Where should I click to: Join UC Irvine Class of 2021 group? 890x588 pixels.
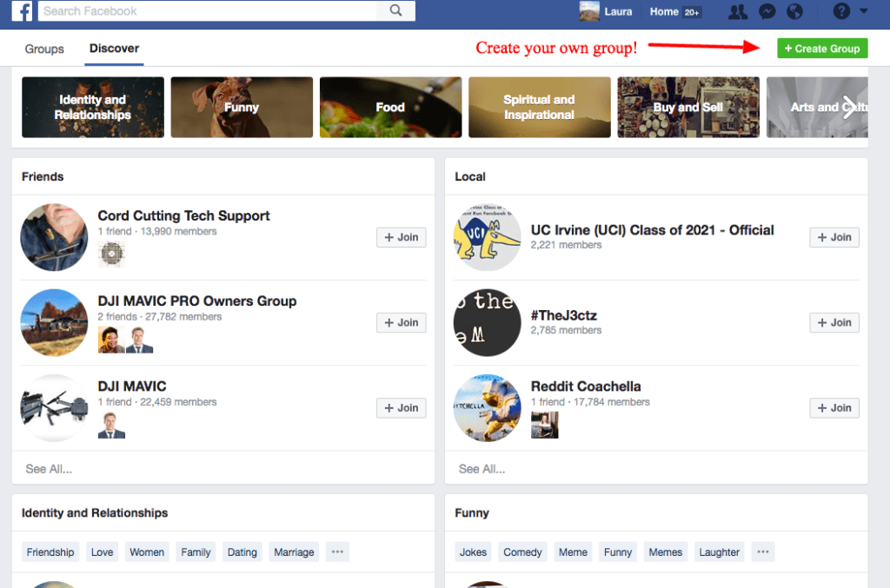click(x=834, y=237)
